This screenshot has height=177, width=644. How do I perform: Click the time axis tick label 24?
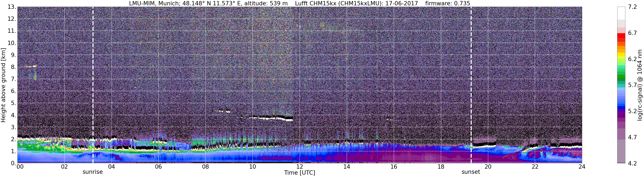582,167
